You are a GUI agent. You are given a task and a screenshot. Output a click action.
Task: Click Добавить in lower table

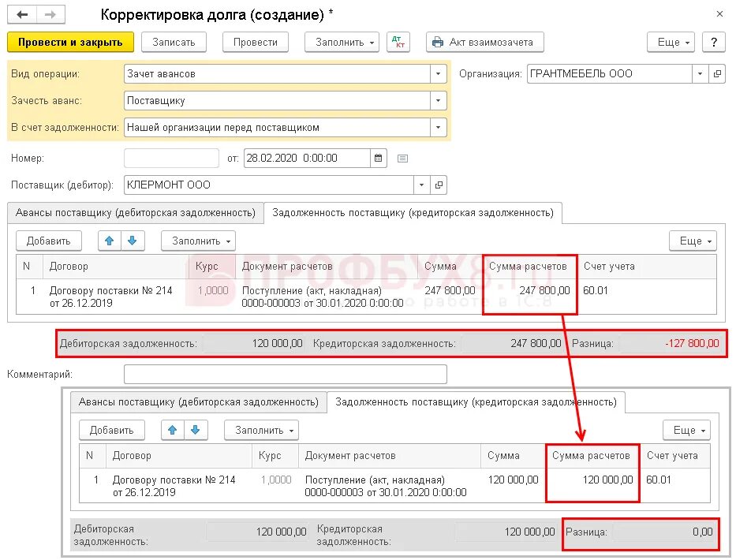pos(112,430)
